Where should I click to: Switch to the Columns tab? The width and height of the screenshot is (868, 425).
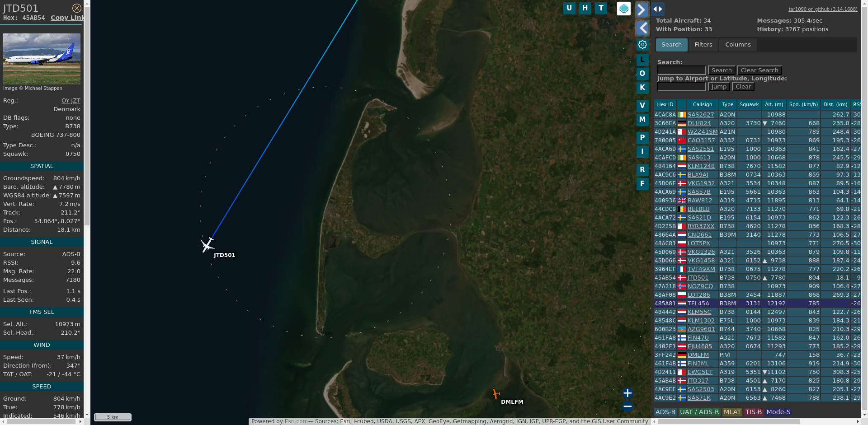[738, 45]
